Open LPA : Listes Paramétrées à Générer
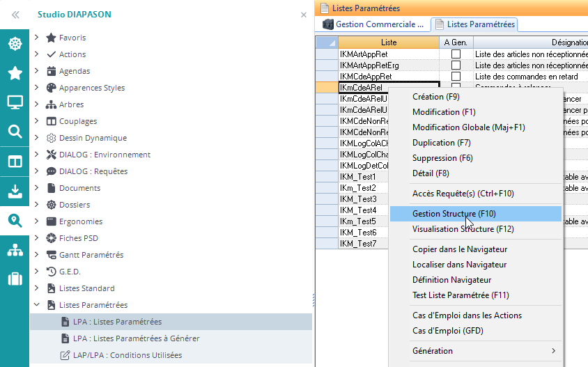Viewport: 588px width, 367px height. coord(136,338)
